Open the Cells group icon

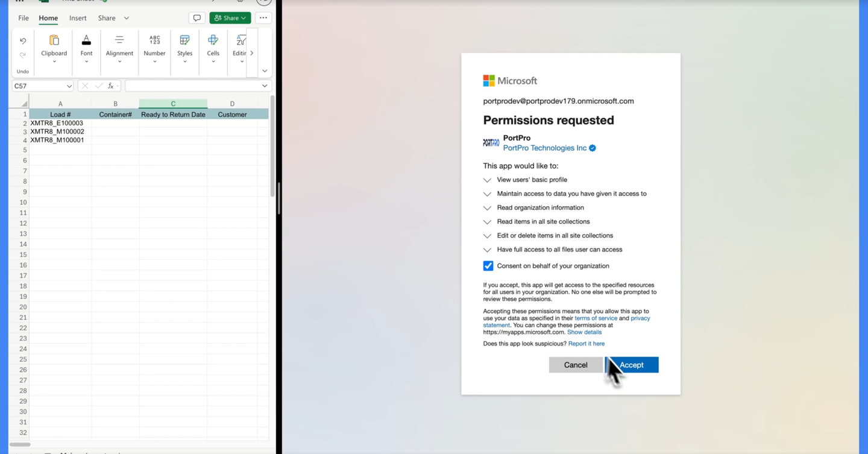coord(213,40)
